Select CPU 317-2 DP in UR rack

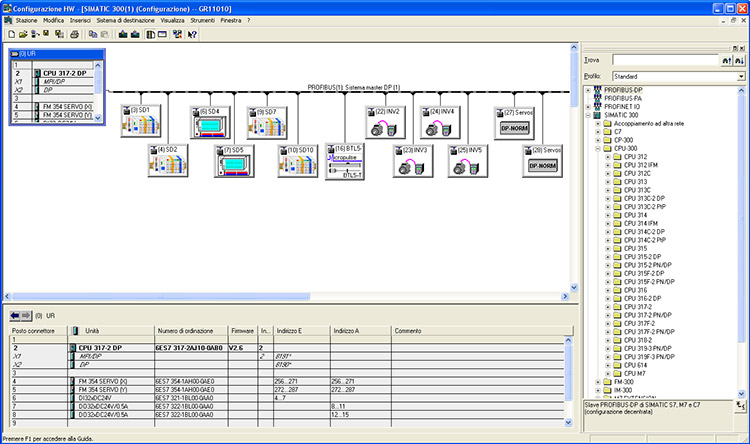[65, 73]
